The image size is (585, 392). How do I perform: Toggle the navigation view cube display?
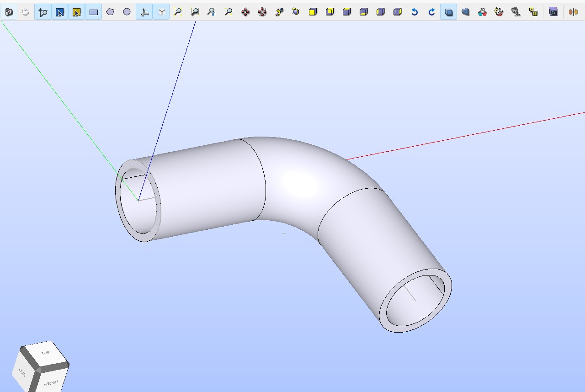point(161,12)
